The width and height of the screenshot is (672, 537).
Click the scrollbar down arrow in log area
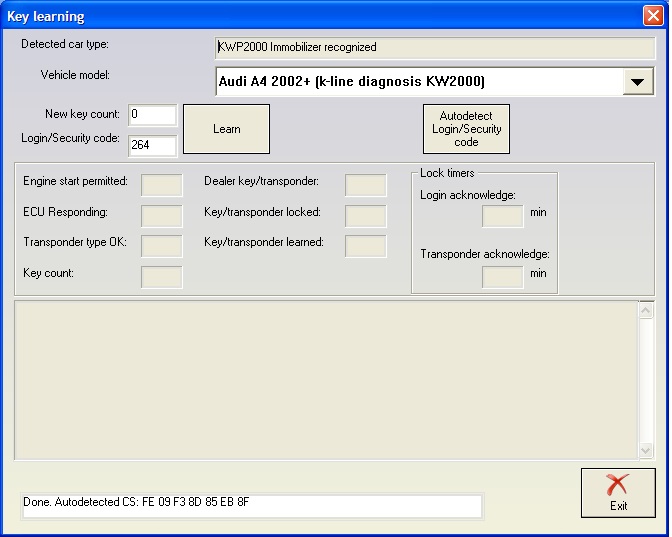646,450
